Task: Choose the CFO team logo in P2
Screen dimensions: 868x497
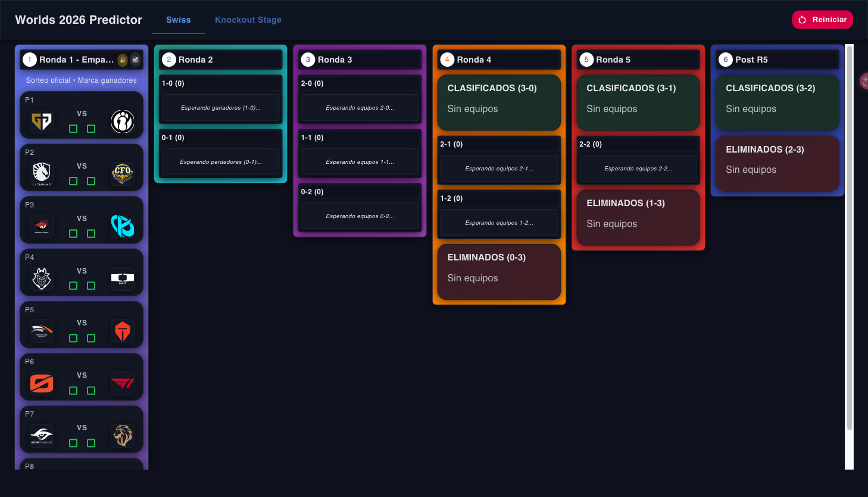Action: click(123, 174)
